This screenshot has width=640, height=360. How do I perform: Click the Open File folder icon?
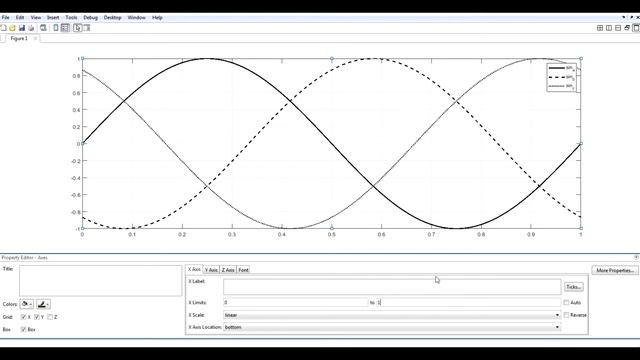tap(12, 28)
